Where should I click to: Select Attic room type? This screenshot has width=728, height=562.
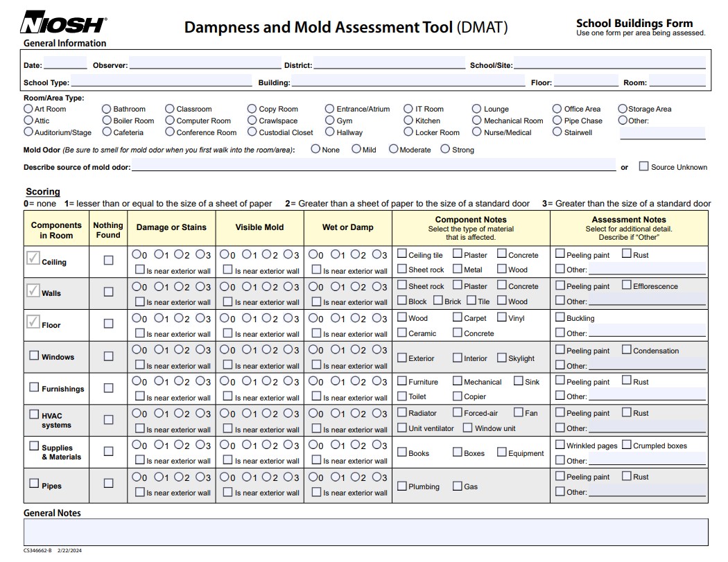(28, 120)
